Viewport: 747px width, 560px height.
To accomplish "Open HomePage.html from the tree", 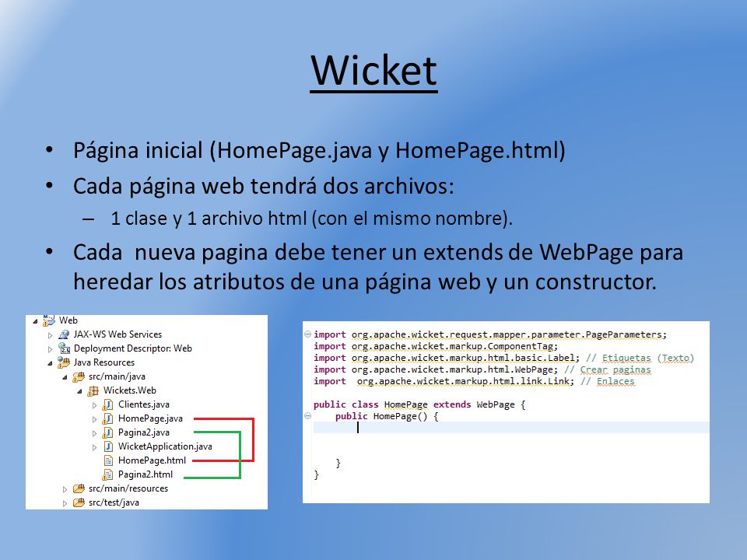I will [152, 460].
